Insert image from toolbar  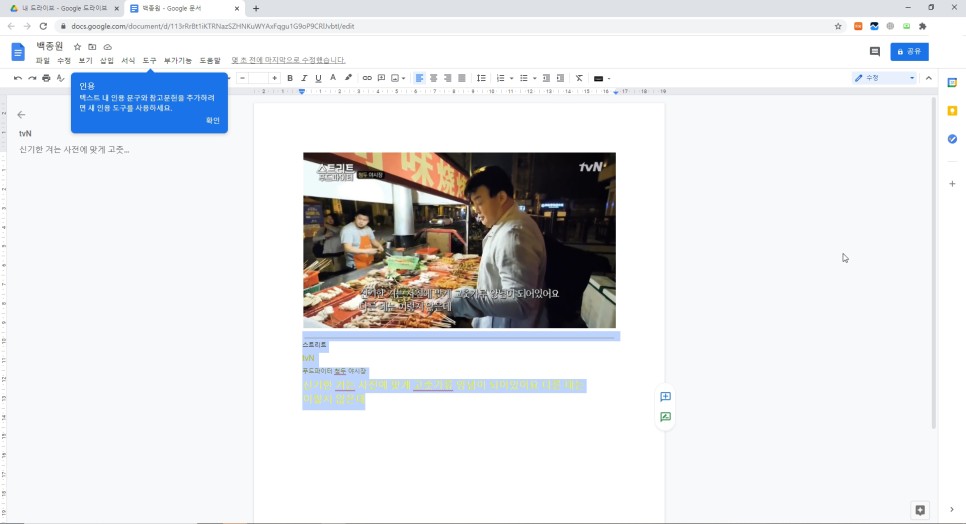pyautogui.click(x=396, y=78)
